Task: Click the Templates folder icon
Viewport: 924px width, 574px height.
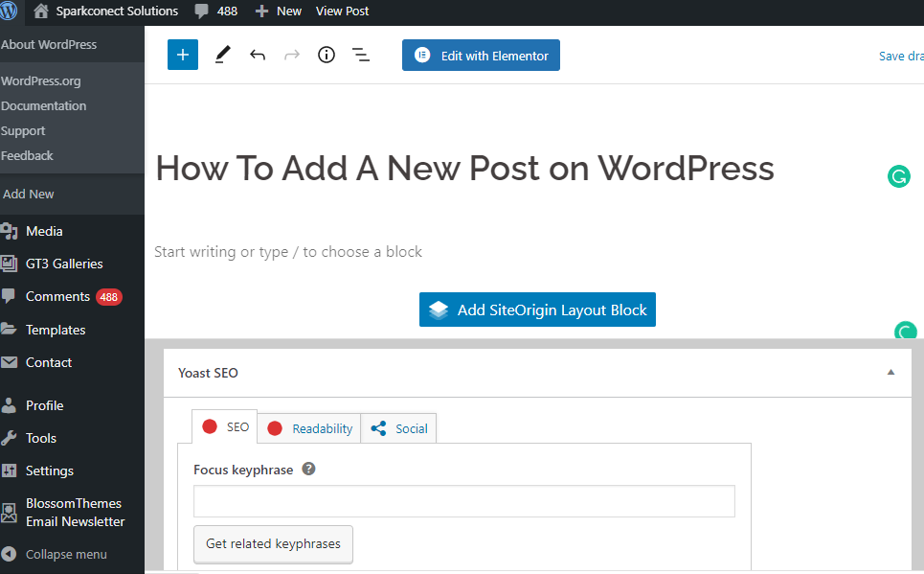Action: tap(9, 329)
